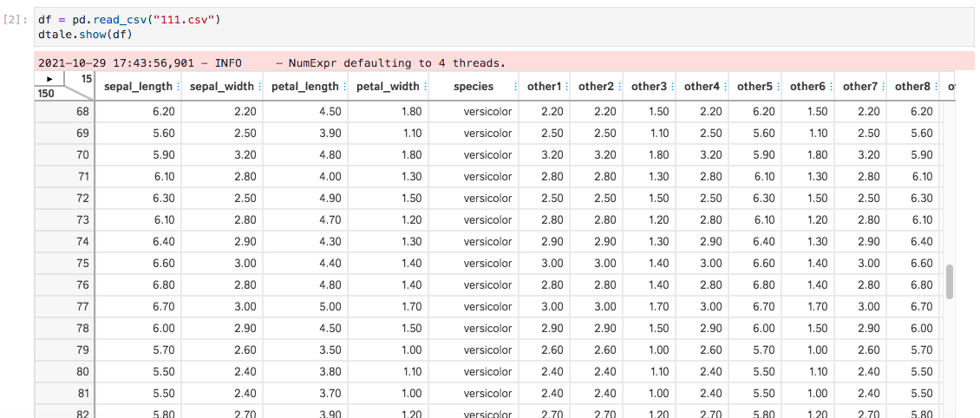
Task: Click other8 value 6.60 in row 75
Action: [923, 264]
